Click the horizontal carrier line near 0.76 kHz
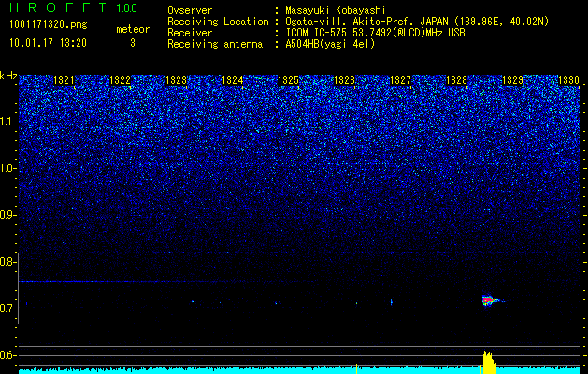This screenshot has width=588, height=374. [x=299, y=281]
